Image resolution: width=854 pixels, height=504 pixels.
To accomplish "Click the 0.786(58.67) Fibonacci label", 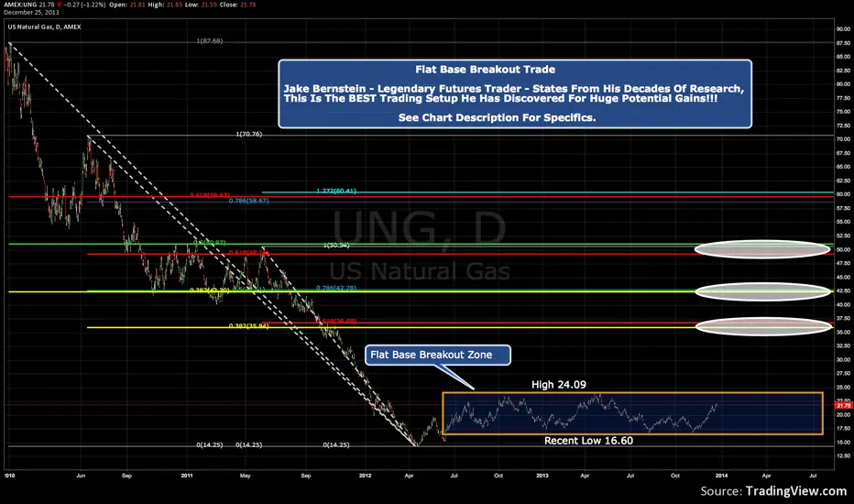I will coord(248,201).
